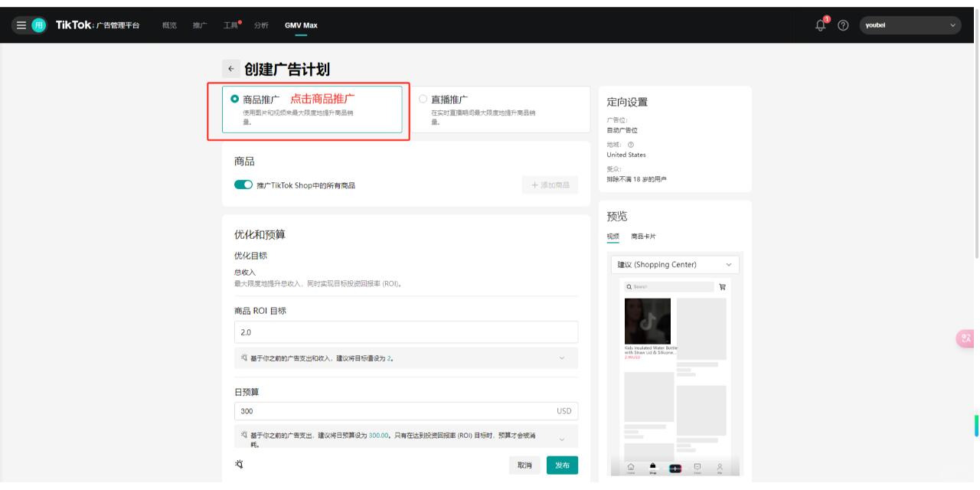Click the lightbulb icon in the daily budget suggestion

click(x=244, y=436)
